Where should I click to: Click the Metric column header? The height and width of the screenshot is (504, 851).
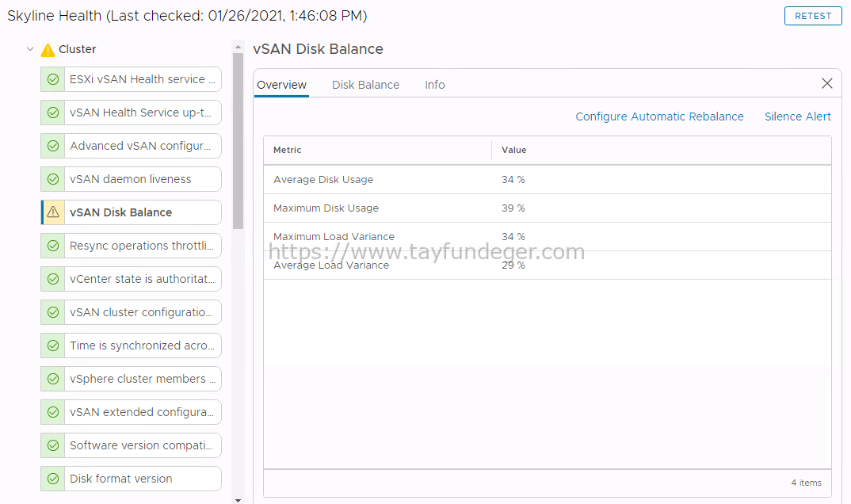pyautogui.click(x=377, y=151)
